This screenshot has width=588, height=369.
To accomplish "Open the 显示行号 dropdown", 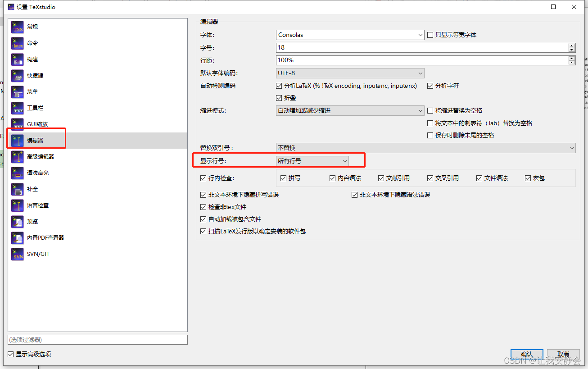I will point(312,161).
